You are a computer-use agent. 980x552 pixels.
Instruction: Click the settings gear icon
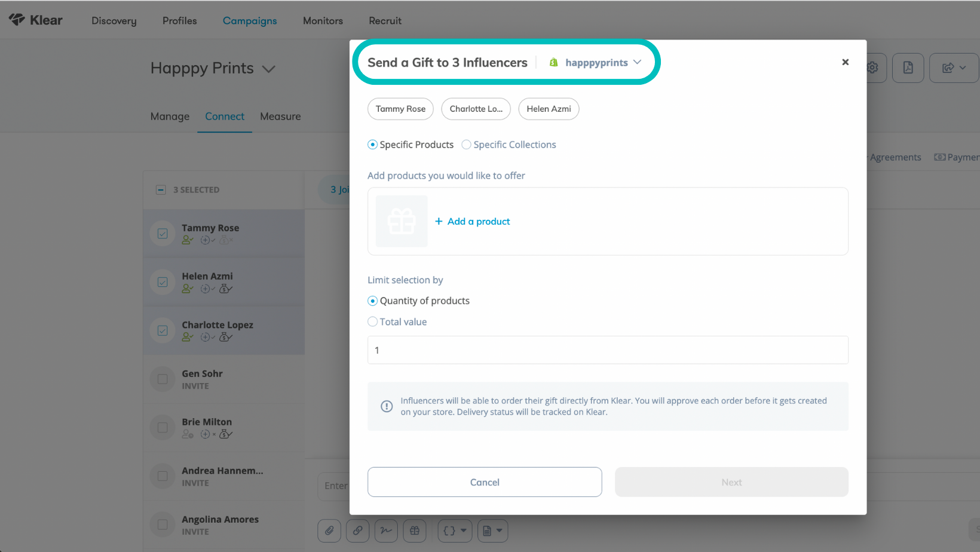coord(872,68)
